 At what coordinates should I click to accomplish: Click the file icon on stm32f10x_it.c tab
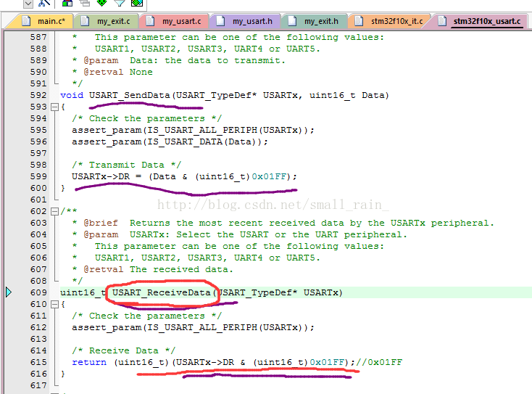tap(359, 21)
